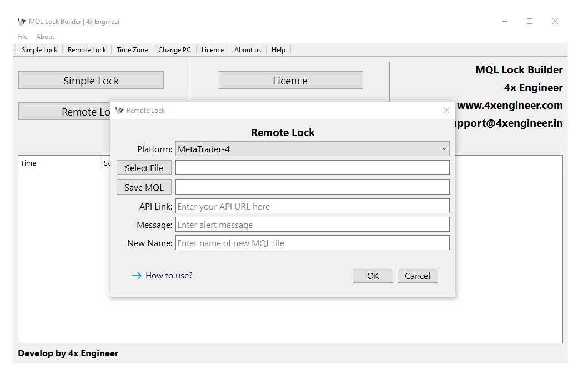Minimize the MQL Lock Builder window
Image resolution: width=588 pixels, height=379 pixels.
pos(505,21)
